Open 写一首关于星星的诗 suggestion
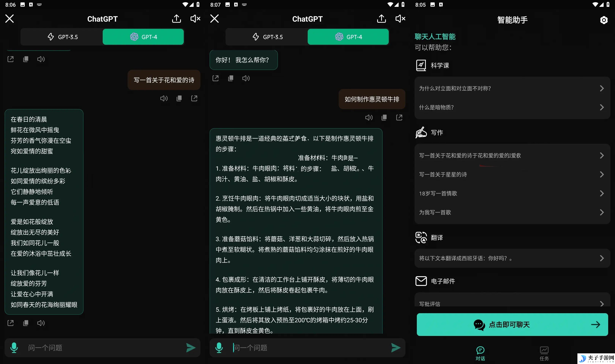Screen dimensions: 615x364 512,174
